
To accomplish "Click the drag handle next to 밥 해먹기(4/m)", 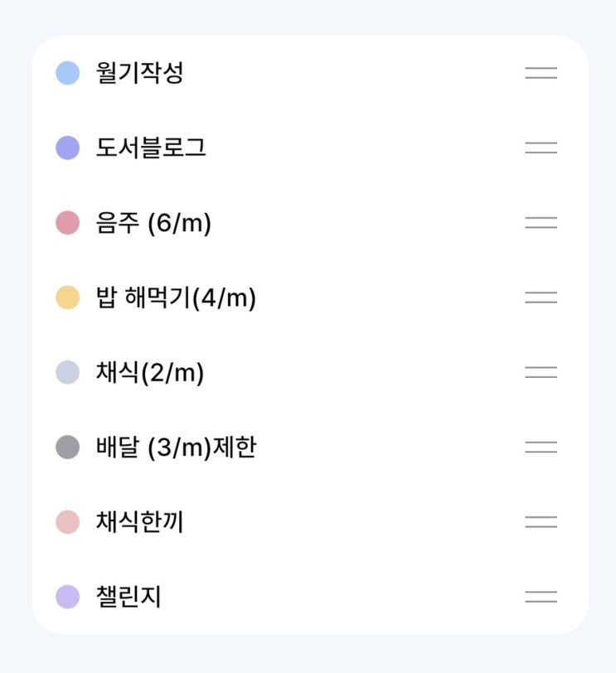I will coord(541,298).
